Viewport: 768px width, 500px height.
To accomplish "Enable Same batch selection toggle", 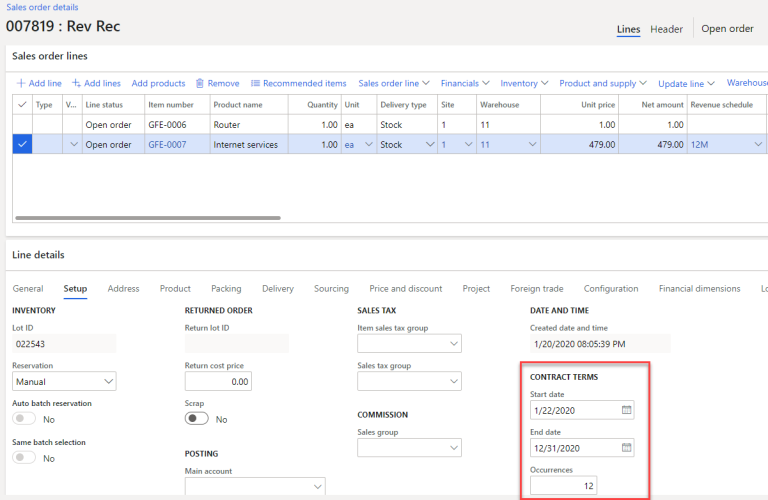I will pos(24,458).
